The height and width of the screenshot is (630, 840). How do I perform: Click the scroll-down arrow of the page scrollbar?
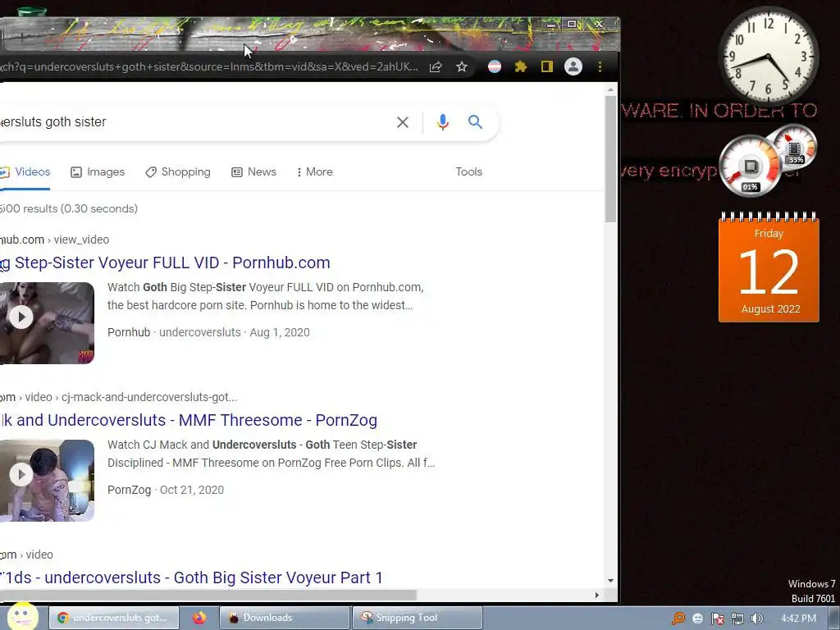[610, 581]
